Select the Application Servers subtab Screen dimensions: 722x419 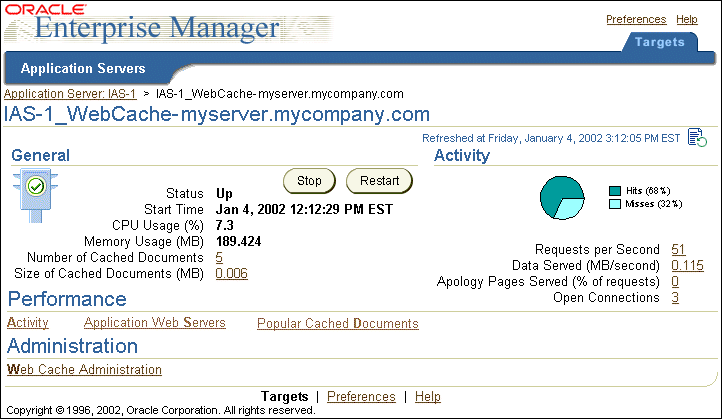coord(83,69)
